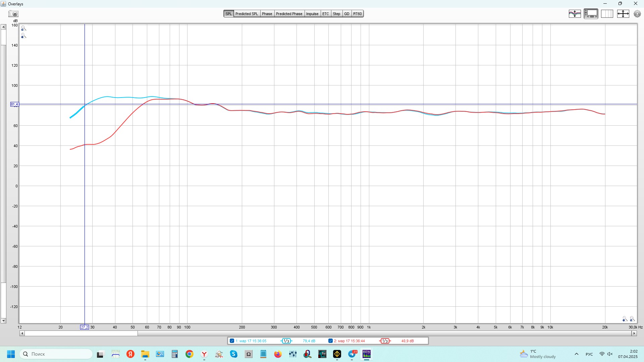Click the separate traces offset icon

(x=575, y=14)
